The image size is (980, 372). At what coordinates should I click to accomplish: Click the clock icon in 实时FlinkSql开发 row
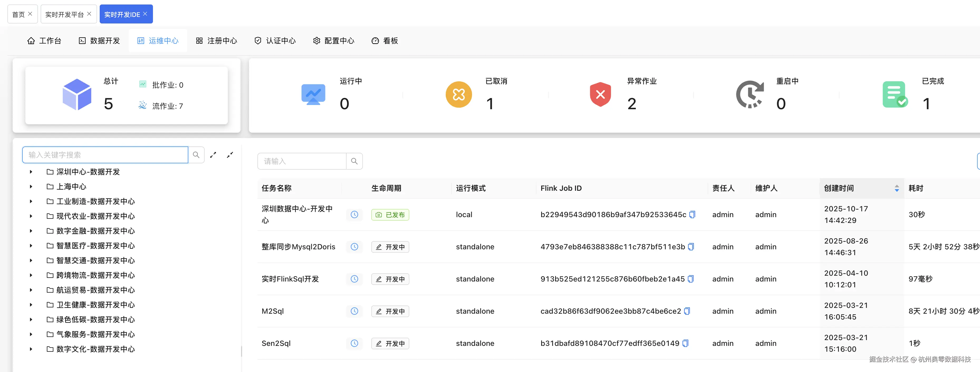[354, 279]
